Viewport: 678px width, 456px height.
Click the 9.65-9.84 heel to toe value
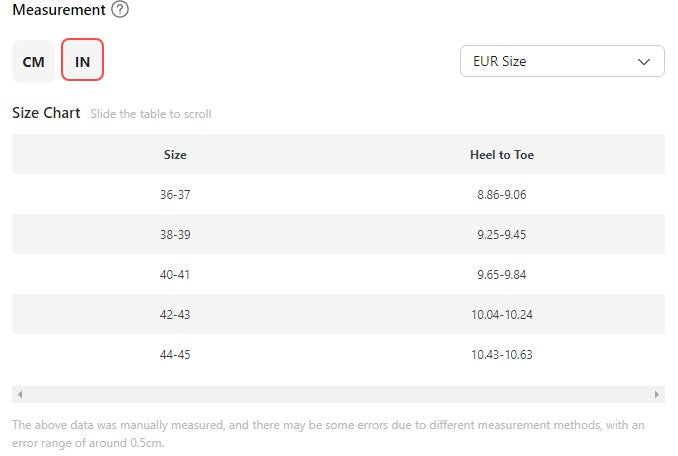501,274
